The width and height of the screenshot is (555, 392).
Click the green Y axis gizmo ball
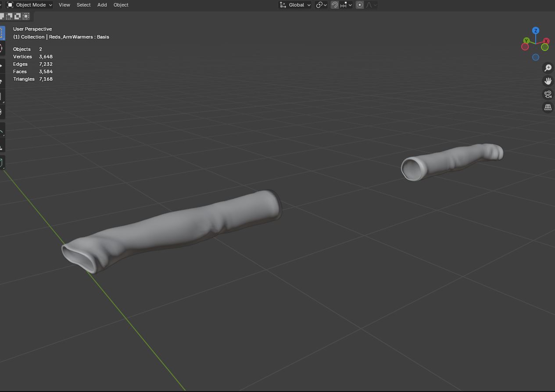[x=526, y=41]
